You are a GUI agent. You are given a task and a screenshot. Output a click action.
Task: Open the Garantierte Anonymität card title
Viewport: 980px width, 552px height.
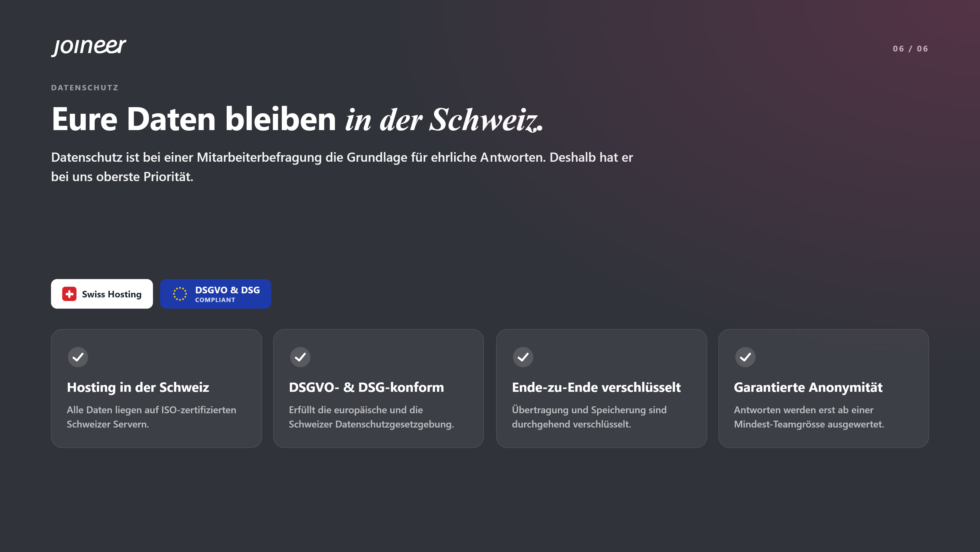pyautogui.click(x=808, y=387)
